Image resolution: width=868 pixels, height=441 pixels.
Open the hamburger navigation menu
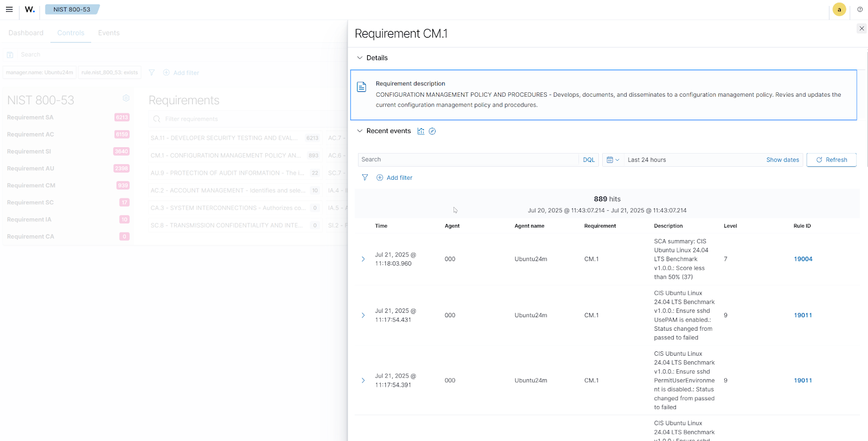tap(9, 9)
